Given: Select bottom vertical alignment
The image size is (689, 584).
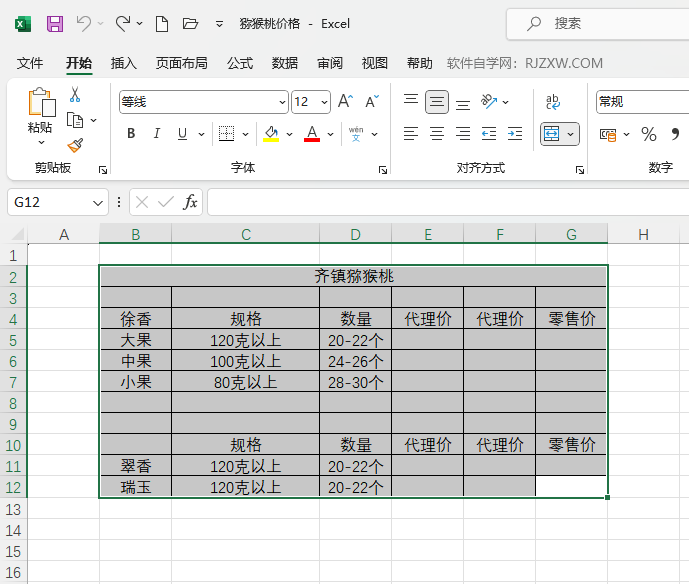Looking at the screenshot, I should (x=463, y=105).
